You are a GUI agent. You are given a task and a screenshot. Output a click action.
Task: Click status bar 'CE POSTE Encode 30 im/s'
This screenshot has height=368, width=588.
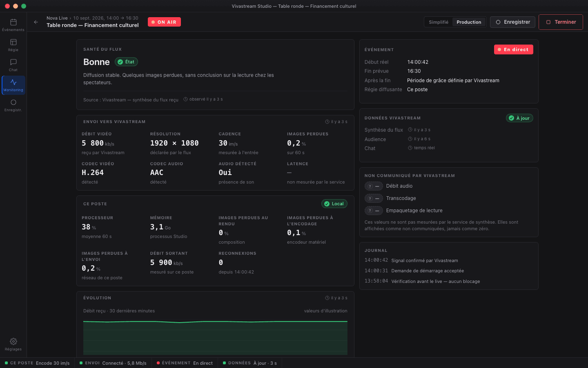[x=37, y=363]
